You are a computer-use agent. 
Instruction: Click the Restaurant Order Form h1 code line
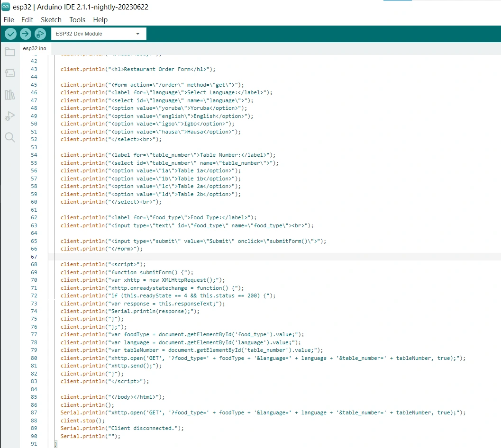[x=138, y=69]
